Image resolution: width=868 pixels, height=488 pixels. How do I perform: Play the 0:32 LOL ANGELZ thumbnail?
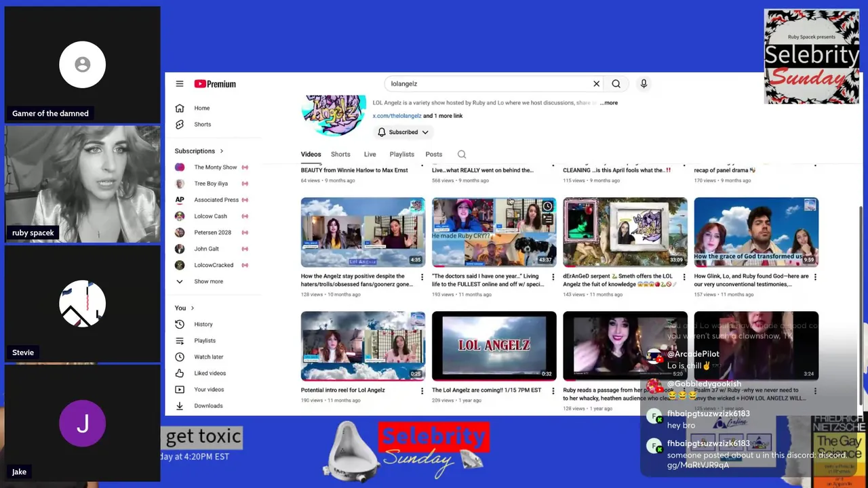(494, 346)
